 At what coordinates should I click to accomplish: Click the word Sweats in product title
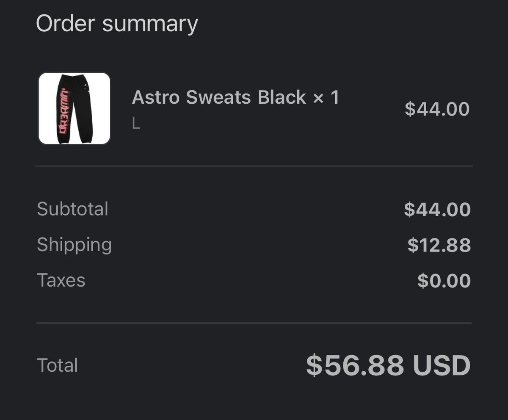click(x=219, y=97)
